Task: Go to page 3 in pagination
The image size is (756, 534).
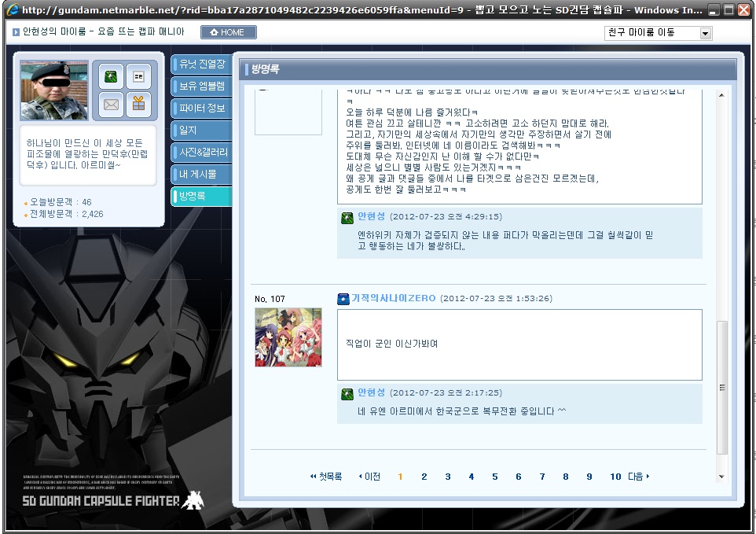Action: pos(447,477)
